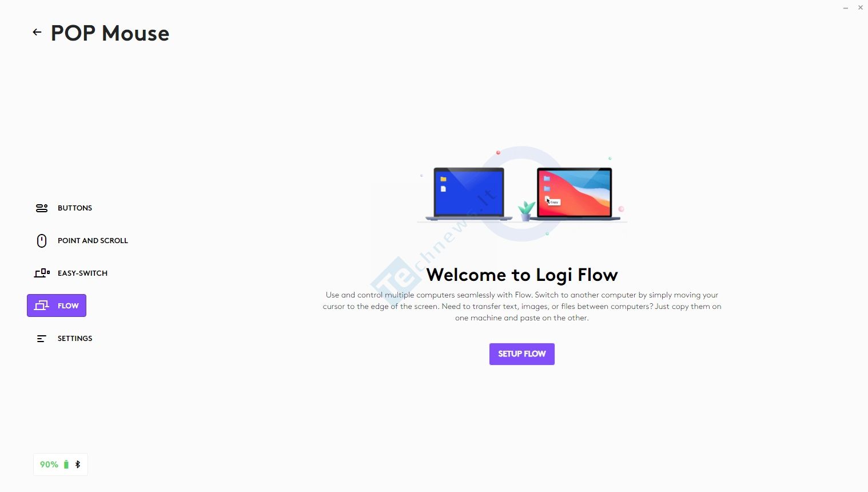Select the Point and Scroll mouse icon
Viewport: 868px width, 492px height.
pyautogui.click(x=42, y=241)
